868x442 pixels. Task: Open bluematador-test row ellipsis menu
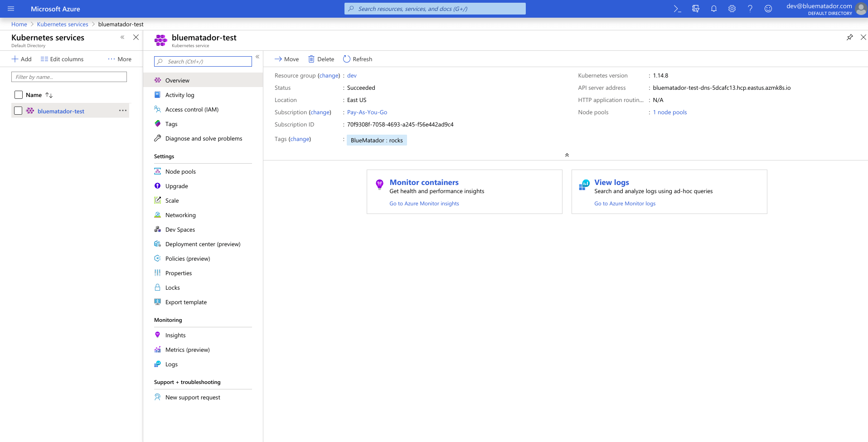click(123, 111)
